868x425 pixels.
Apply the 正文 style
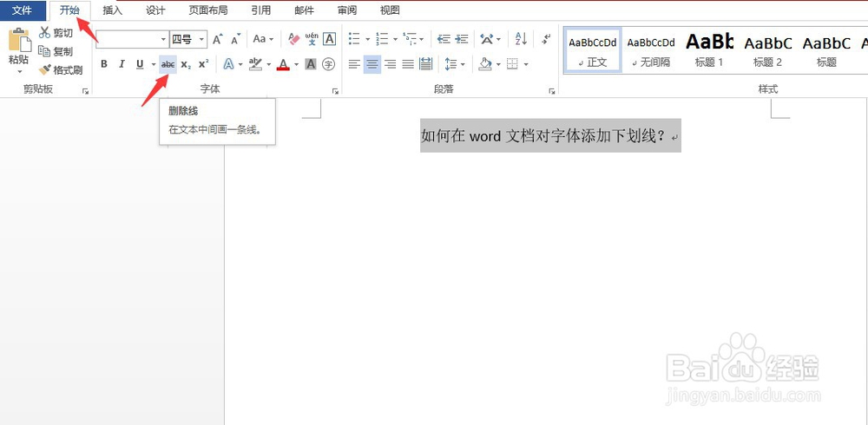[592, 49]
